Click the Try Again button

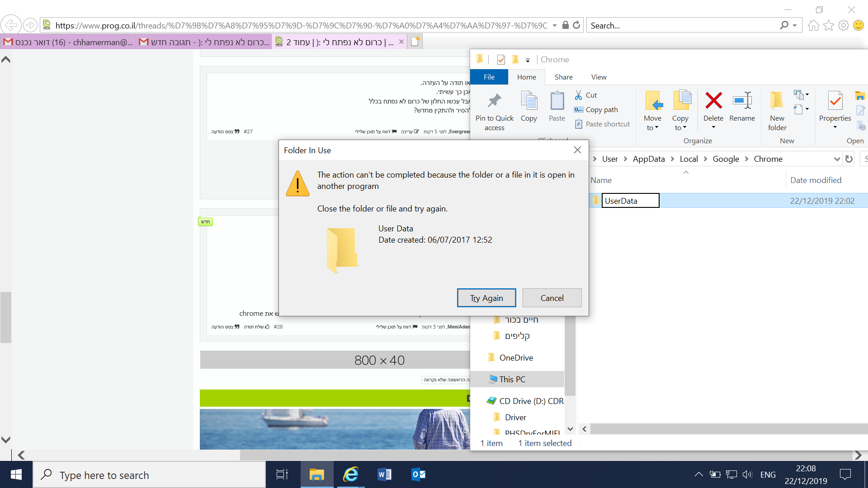pyautogui.click(x=486, y=298)
